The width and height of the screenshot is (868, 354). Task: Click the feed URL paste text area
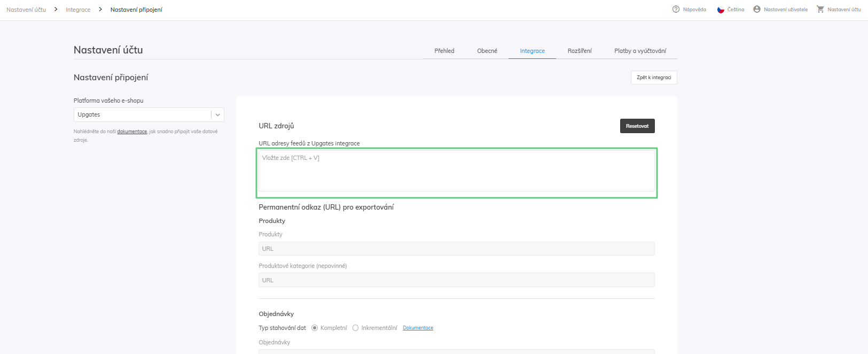(456, 171)
